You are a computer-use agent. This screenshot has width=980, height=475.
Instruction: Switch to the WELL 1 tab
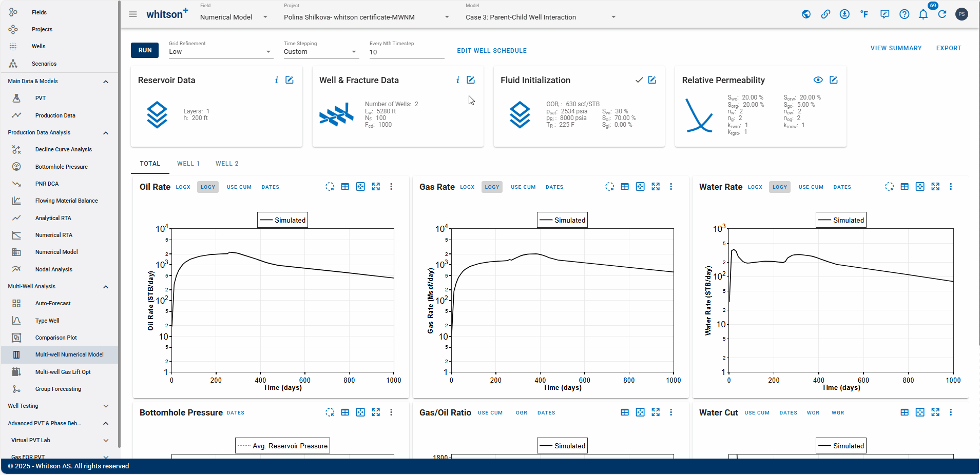(x=188, y=164)
